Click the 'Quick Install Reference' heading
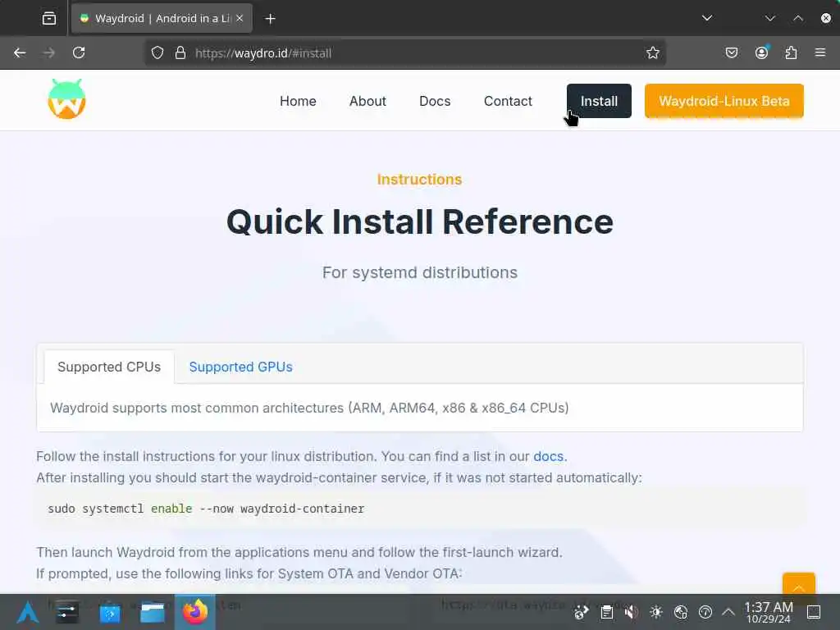Screen dimensions: 840x630 [420, 221]
